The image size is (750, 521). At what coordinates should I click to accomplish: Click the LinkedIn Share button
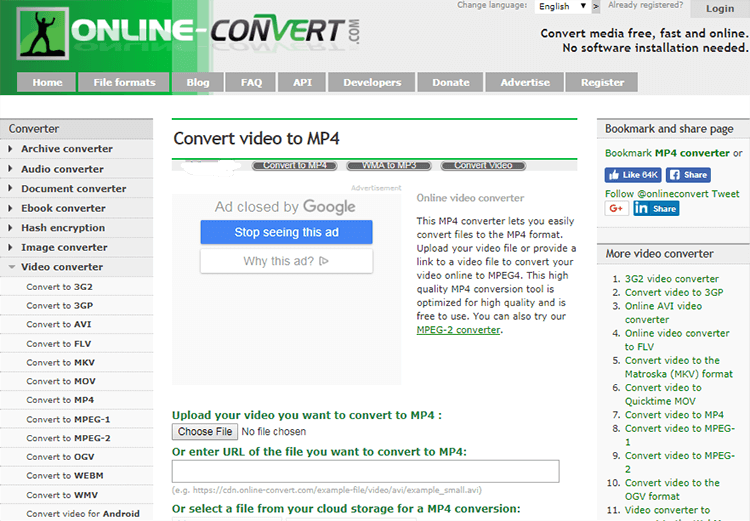click(656, 208)
